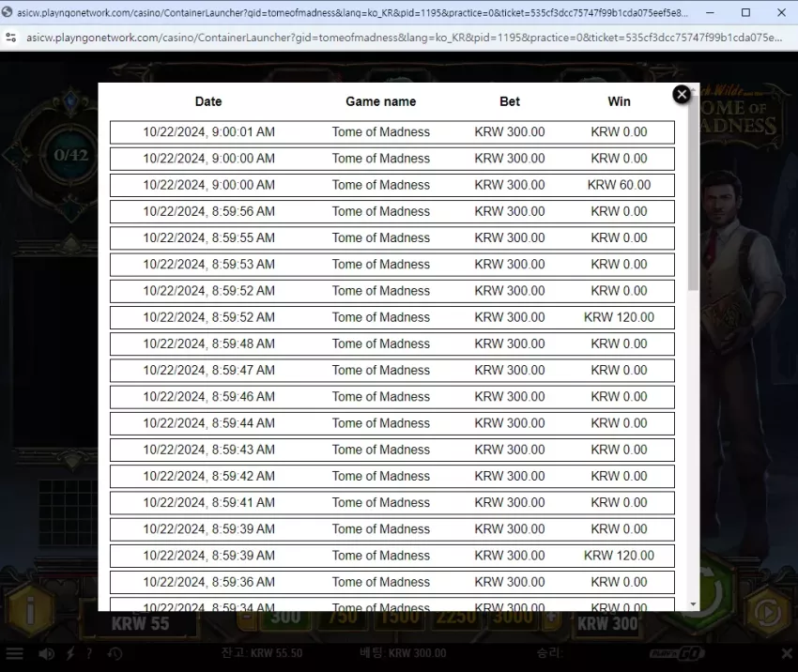Select the 8:59:41 AM history row
The width and height of the screenshot is (798, 672).
coord(391,503)
